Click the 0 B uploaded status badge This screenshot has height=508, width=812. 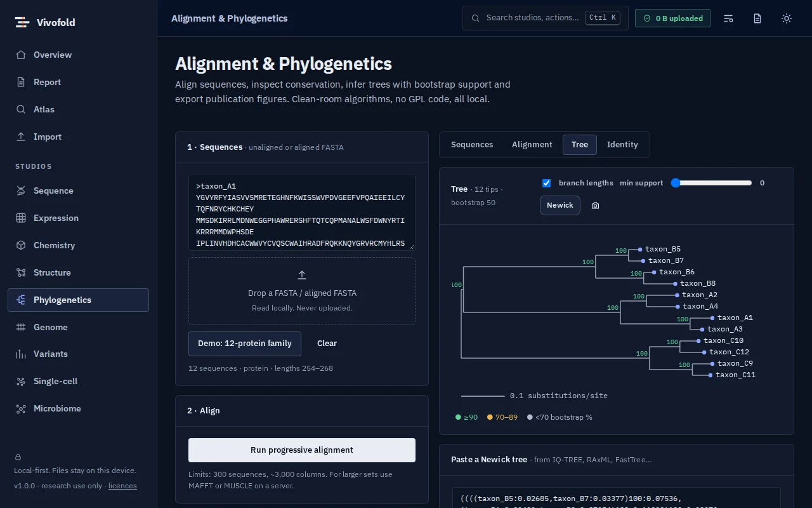pyautogui.click(x=672, y=18)
